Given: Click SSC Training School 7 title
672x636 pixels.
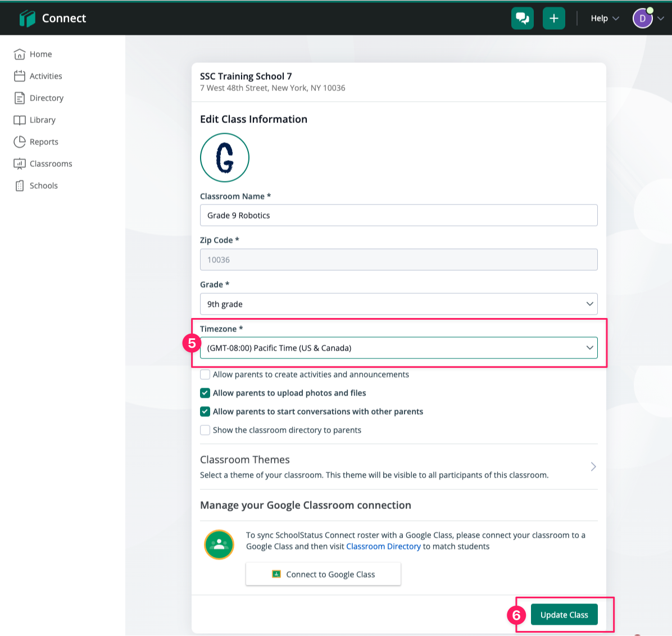Looking at the screenshot, I should pyautogui.click(x=246, y=76).
